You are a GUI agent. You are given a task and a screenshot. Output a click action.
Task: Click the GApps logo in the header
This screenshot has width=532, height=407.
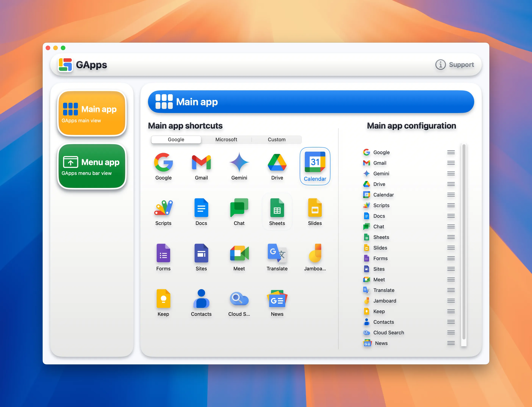[x=65, y=65]
